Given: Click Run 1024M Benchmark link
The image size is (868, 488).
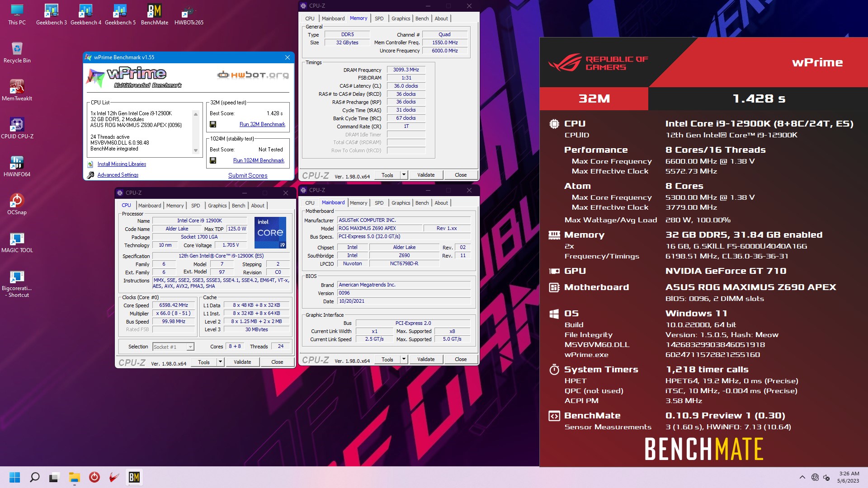Looking at the screenshot, I should (259, 160).
